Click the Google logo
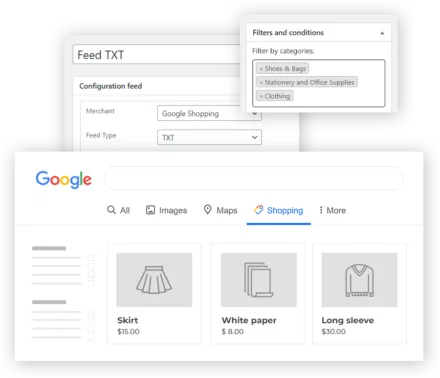 tap(63, 180)
